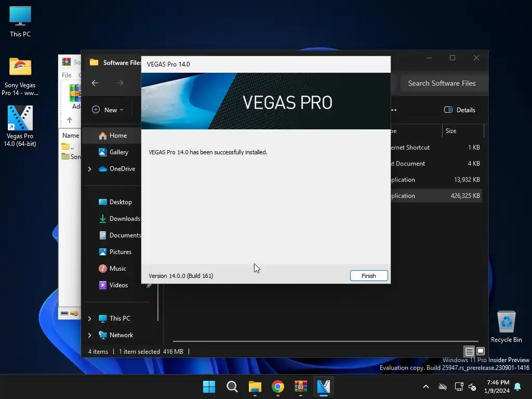Select the 426,325 KB application file row
Screen dimensions: 532x399
point(436,196)
